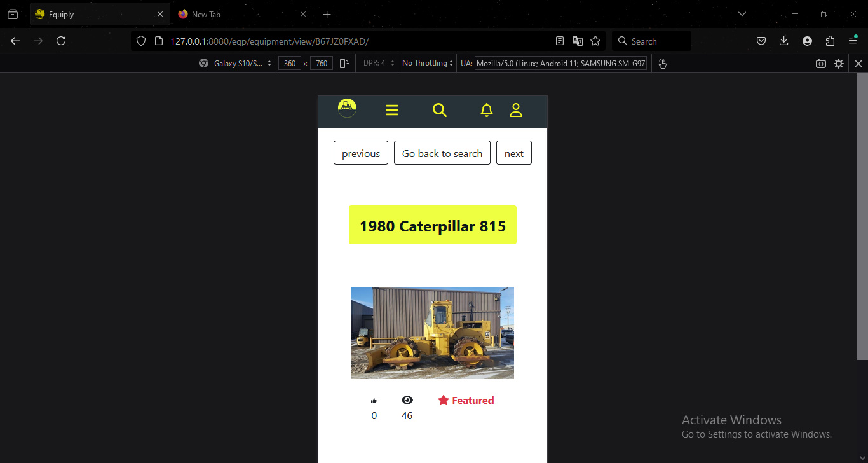This screenshot has width=868, height=463.
Task: Click the Equiply bulldozer logo
Action: coord(347,109)
